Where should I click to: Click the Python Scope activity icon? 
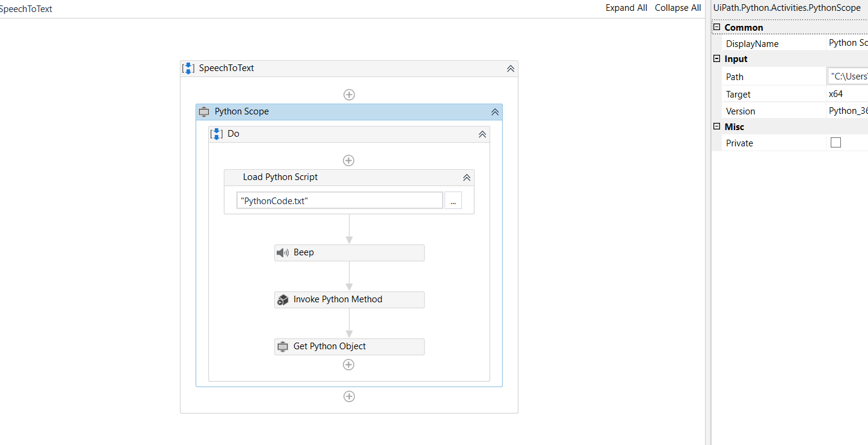(x=204, y=111)
